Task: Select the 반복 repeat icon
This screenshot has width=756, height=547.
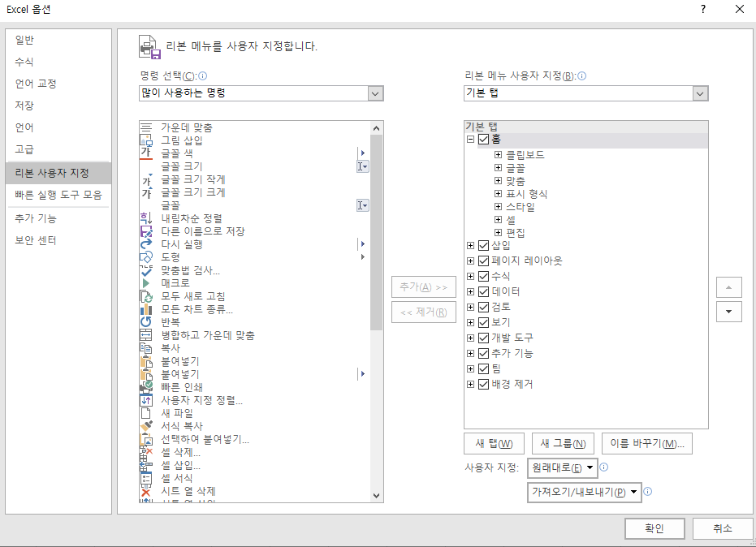Action: (x=146, y=322)
